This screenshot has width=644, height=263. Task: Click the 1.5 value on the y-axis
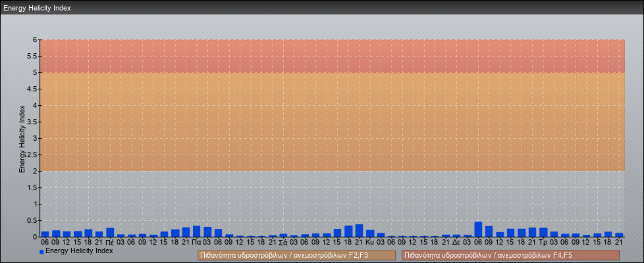pyautogui.click(x=32, y=187)
